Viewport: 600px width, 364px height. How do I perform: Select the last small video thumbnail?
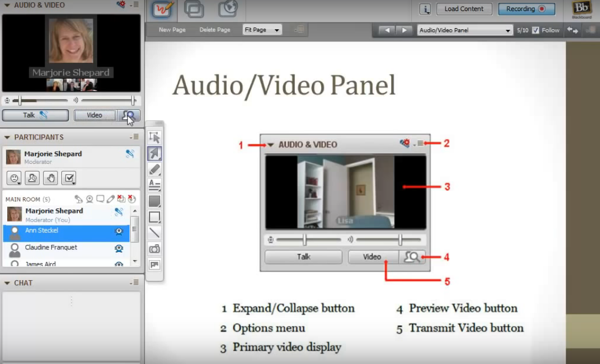click(x=88, y=84)
